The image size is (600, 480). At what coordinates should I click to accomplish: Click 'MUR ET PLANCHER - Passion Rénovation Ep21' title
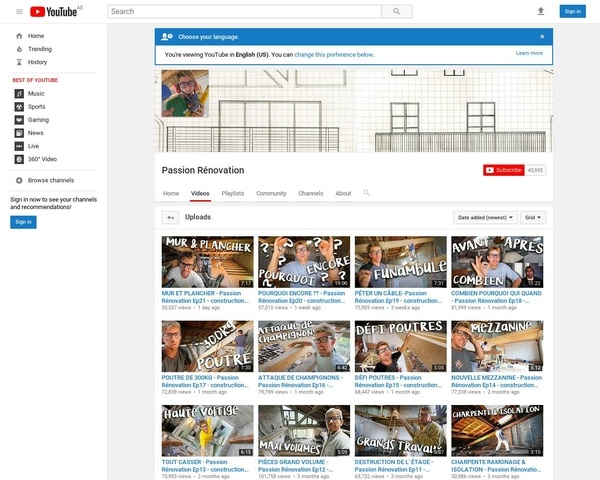(205, 297)
